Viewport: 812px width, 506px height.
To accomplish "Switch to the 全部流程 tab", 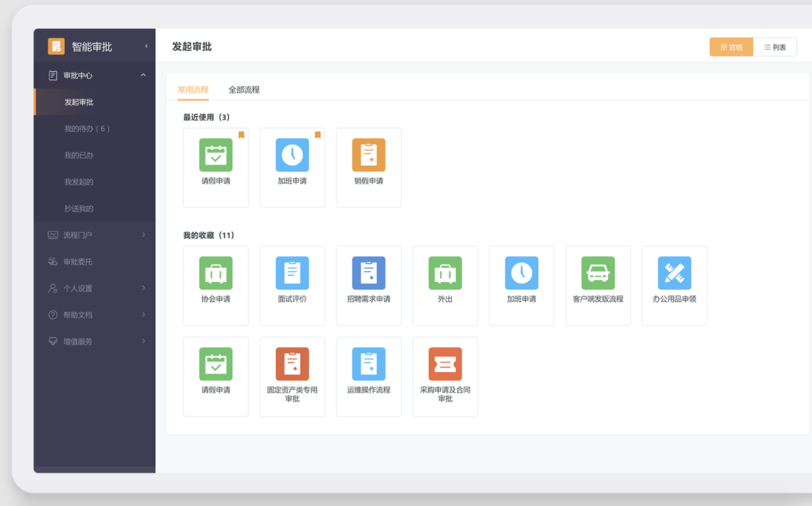I will [243, 89].
